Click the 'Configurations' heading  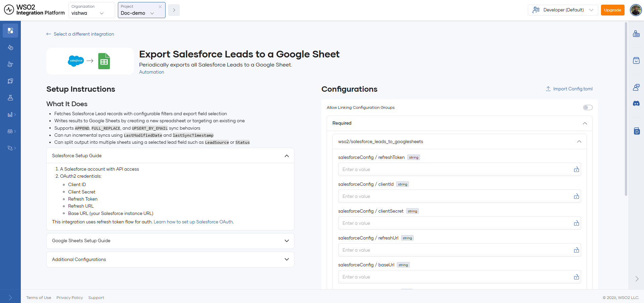point(349,89)
